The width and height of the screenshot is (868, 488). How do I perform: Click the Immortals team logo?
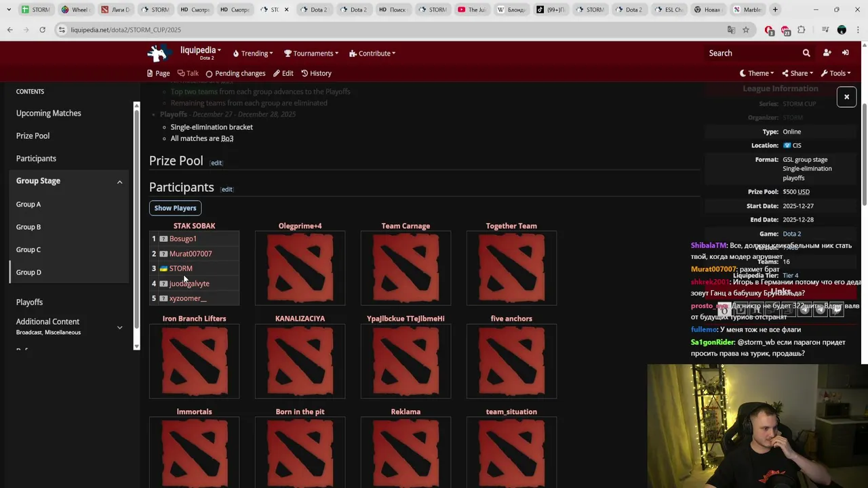195,453
